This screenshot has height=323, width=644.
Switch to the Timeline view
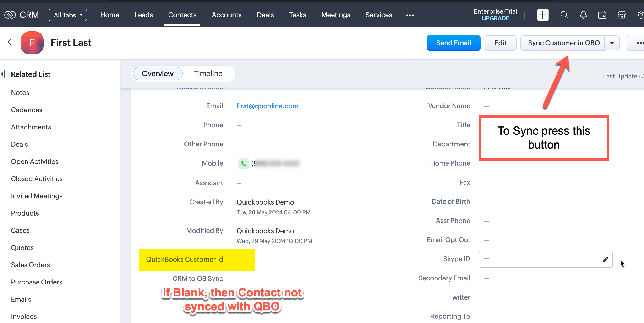pyautogui.click(x=208, y=73)
